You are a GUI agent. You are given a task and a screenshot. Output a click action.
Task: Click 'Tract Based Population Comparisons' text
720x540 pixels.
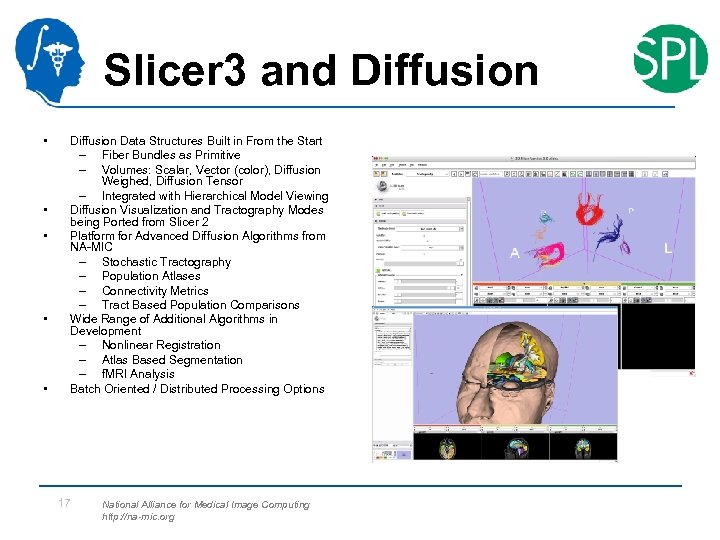[x=201, y=305]
